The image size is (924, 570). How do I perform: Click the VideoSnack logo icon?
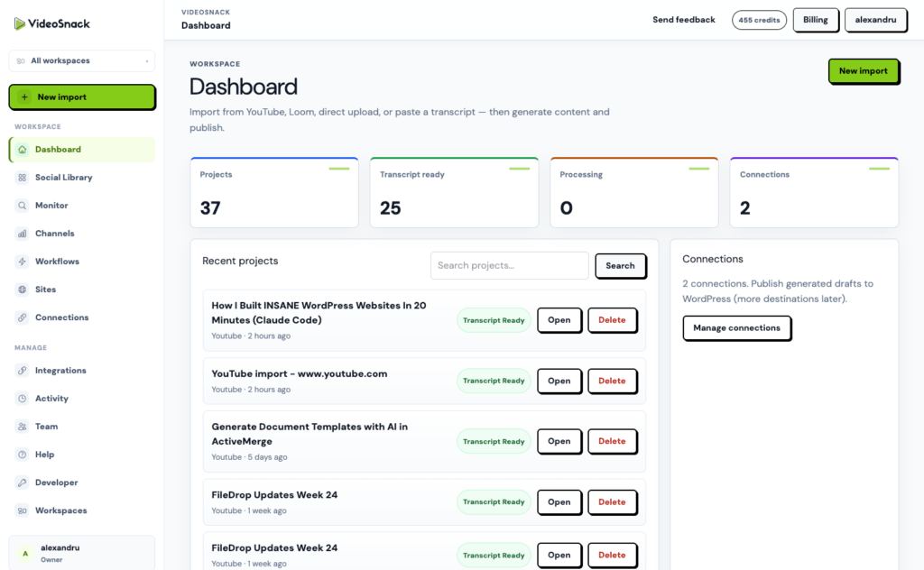pyautogui.click(x=20, y=23)
